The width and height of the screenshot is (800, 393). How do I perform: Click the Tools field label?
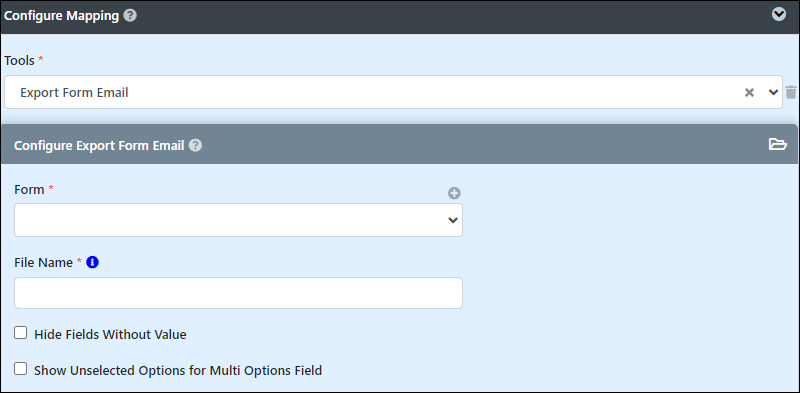click(x=19, y=60)
